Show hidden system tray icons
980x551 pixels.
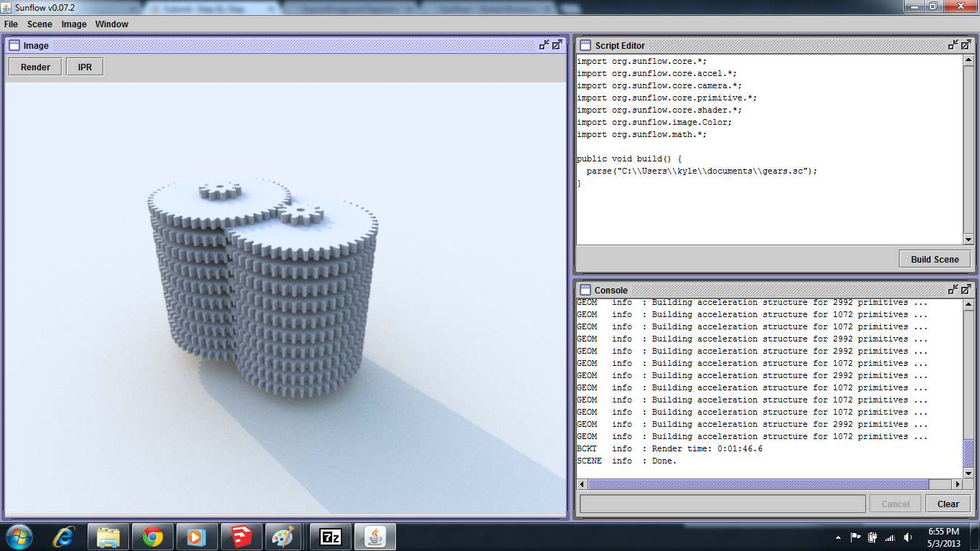click(838, 537)
